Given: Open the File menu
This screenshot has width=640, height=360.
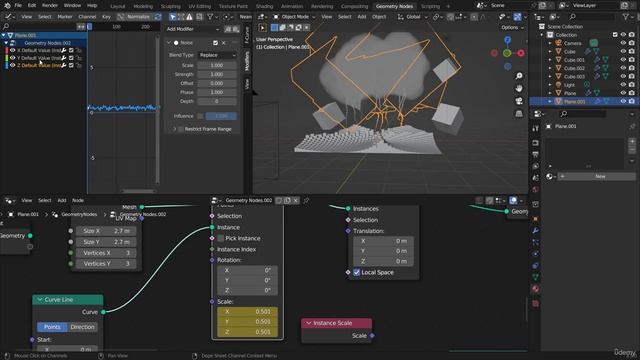Looking at the screenshot, I should tap(18, 6).
